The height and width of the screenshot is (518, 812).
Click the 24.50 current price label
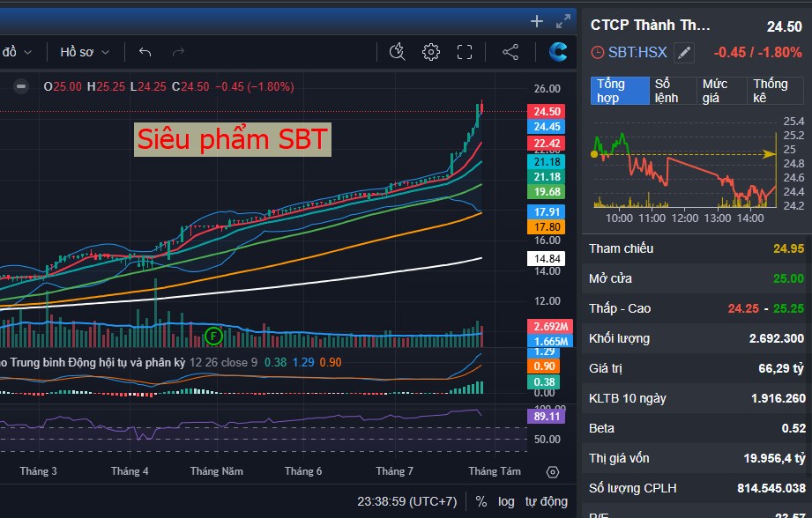click(x=547, y=111)
